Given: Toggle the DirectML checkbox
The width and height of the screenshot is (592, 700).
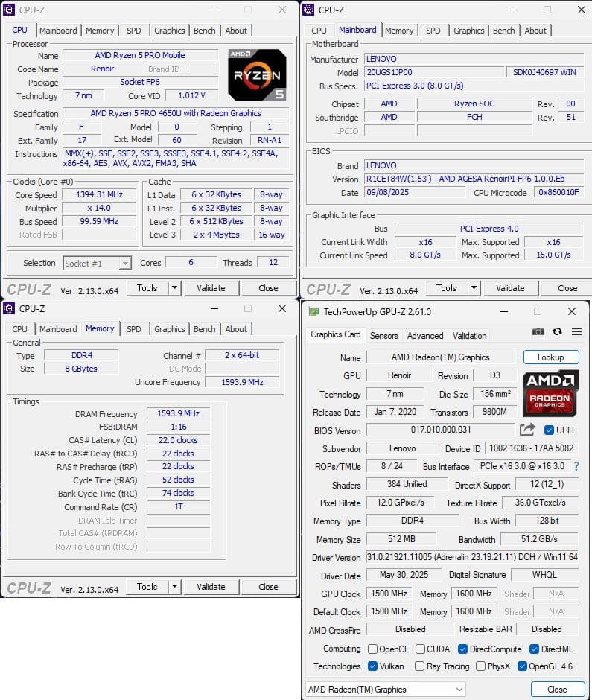Looking at the screenshot, I should [534, 649].
